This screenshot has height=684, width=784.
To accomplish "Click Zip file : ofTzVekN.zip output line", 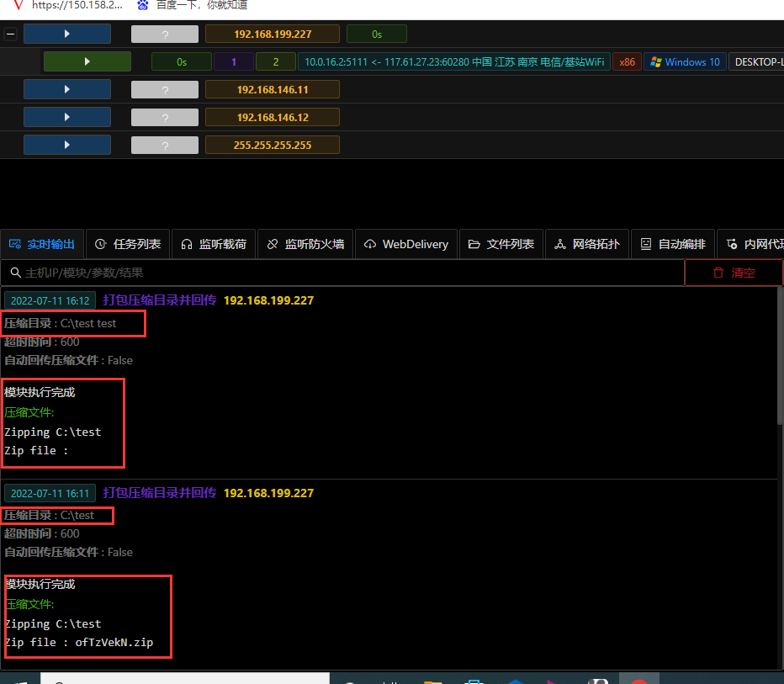I will [x=79, y=643].
